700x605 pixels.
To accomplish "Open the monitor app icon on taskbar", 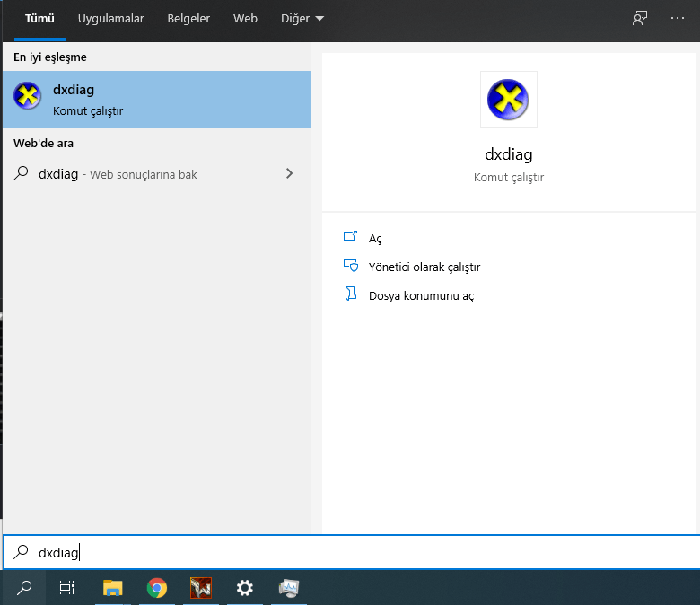I will pos(289,588).
